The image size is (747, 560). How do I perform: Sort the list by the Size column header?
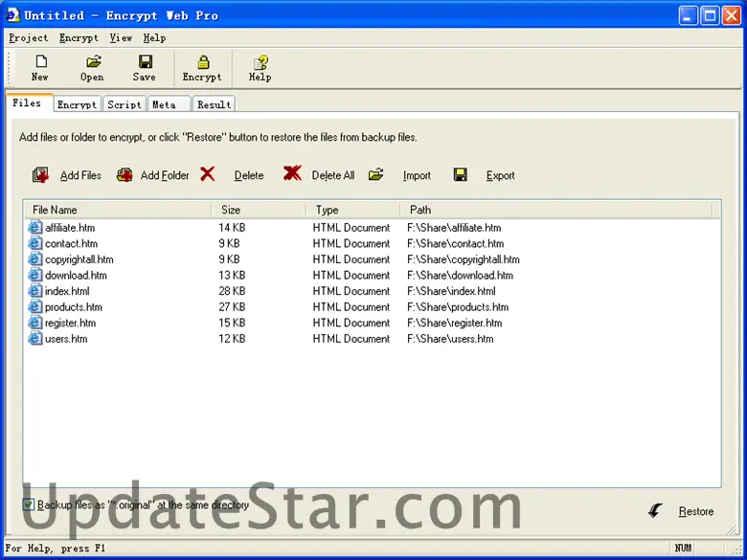(259, 210)
